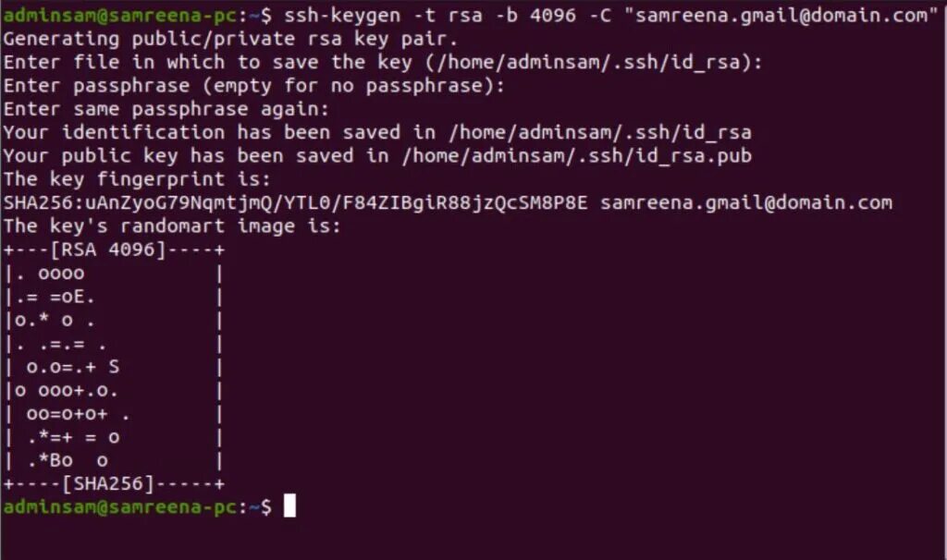Click the bottom adminsam@samreena-pc prompt text
The width and height of the screenshot is (947, 560).
120,506
